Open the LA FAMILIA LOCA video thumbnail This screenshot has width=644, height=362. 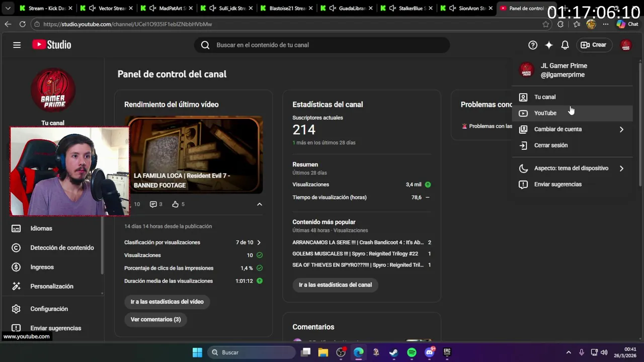point(193,155)
